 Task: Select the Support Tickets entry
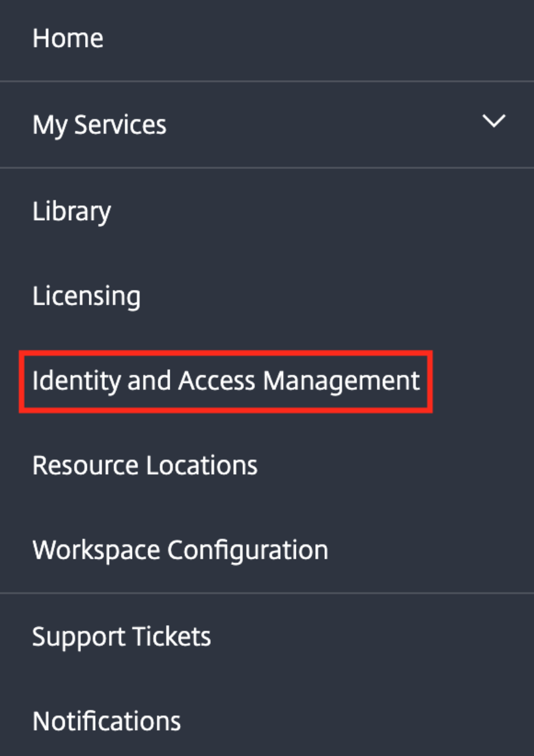coord(121,636)
